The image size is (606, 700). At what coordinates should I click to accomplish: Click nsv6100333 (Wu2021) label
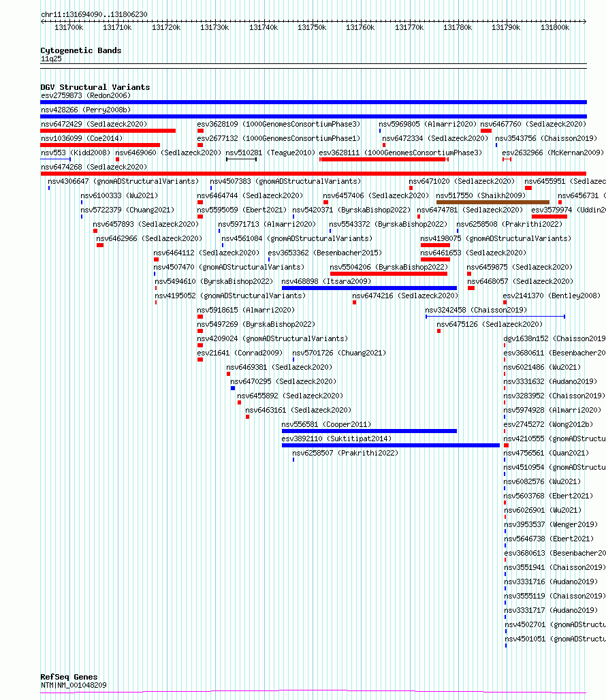point(119,195)
